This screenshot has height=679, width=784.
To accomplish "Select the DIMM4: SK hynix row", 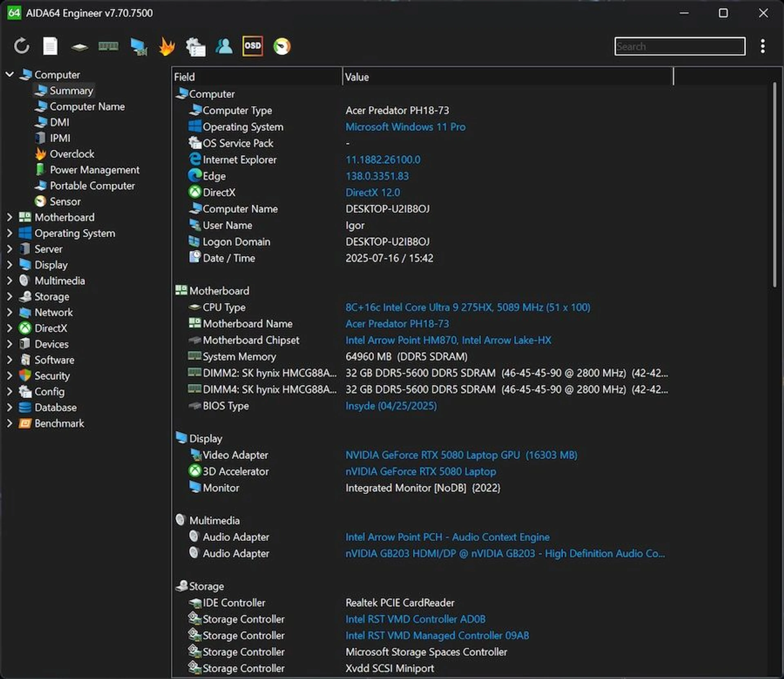I will (428, 389).
